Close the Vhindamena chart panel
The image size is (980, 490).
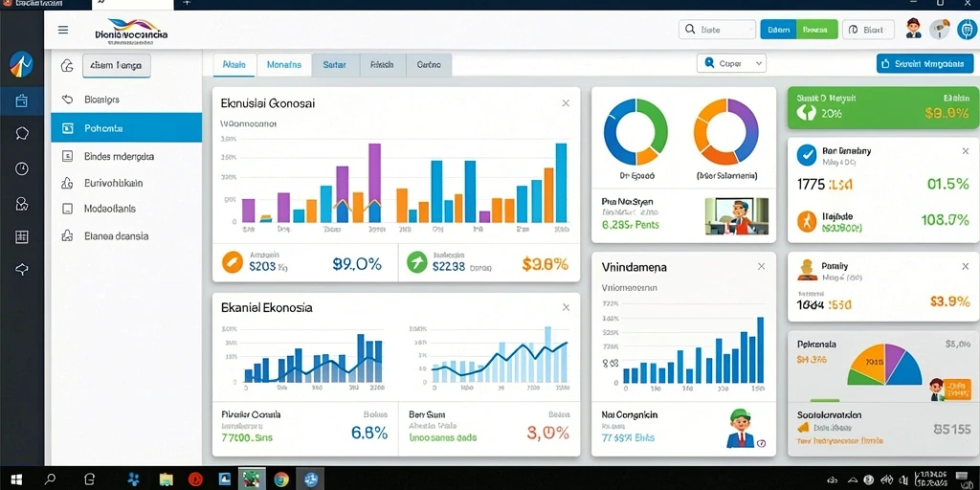(x=761, y=266)
